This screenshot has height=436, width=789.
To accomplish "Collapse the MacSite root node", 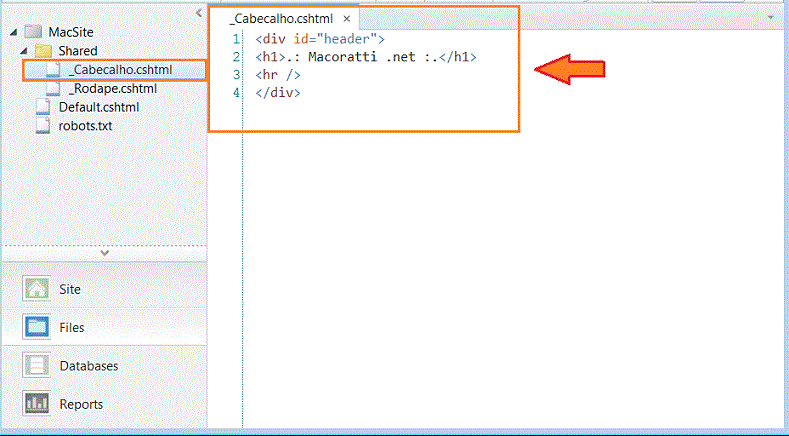I will [x=14, y=32].
